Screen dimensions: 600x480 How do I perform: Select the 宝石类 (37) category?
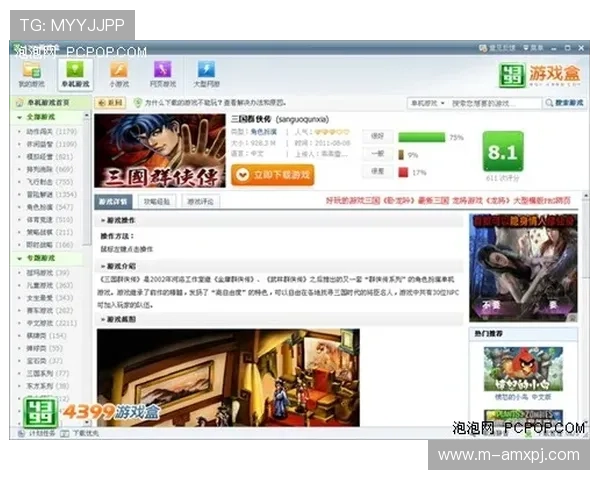click(x=44, y=361)
